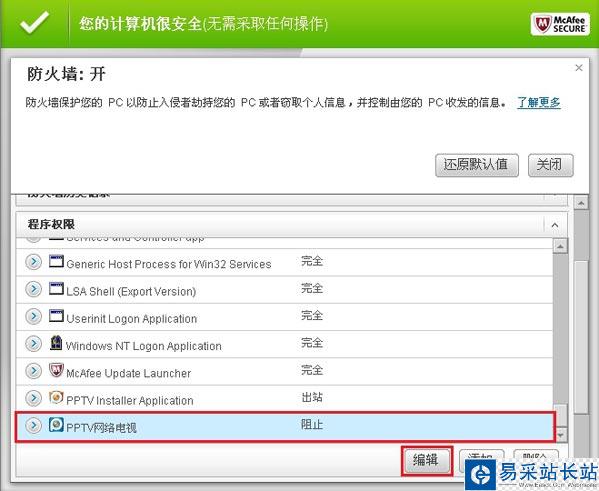Click the 您的计算机很安全 status banner text
This screenshot has height=491, width=599.
[204, 24]
